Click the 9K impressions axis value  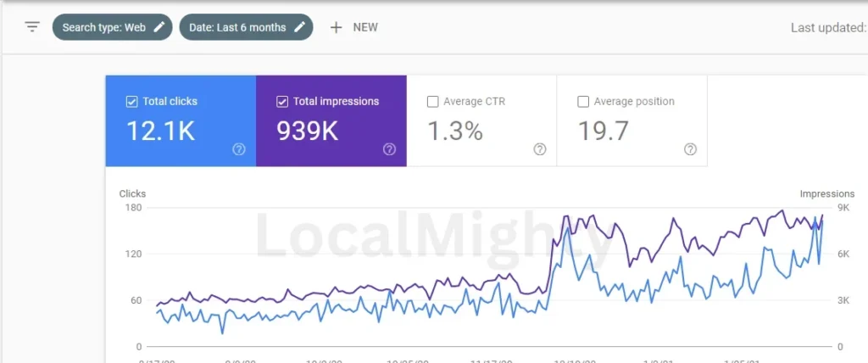point(843,208)
